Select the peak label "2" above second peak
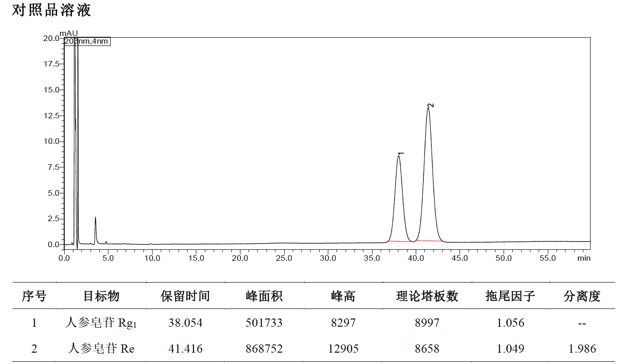622x364 pixels. (x=430, y=105)
